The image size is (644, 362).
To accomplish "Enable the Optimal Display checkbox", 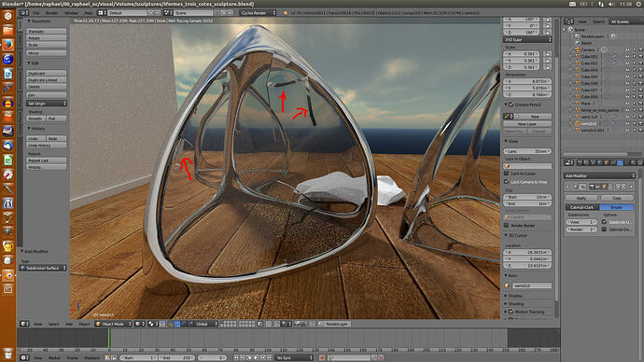I will pyautogui.click(x=604, y=230).
